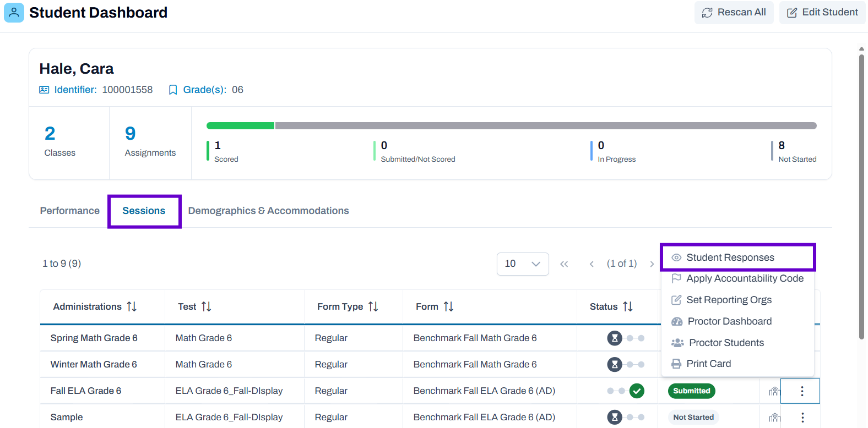This screenshot has height=428, width=868.
Task: Go to next page chevron
Action: pos(652,264)
